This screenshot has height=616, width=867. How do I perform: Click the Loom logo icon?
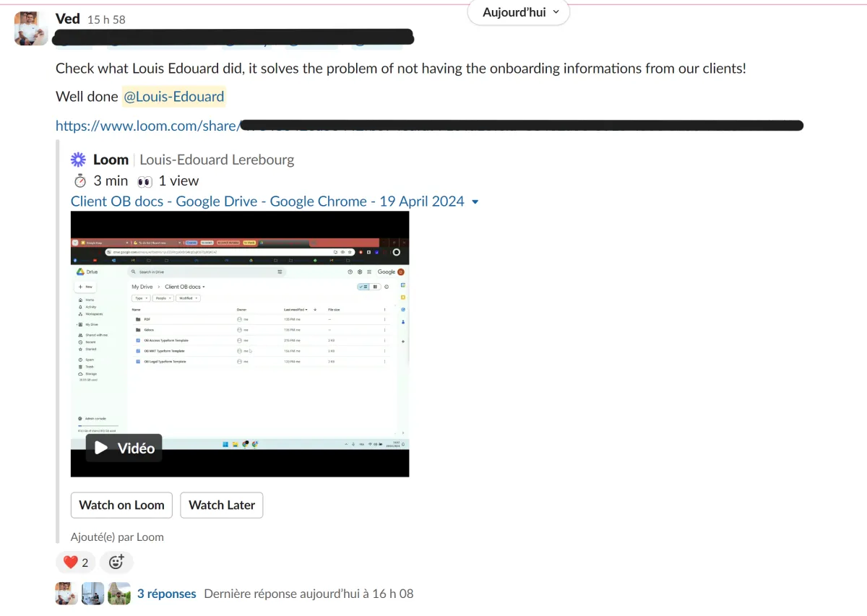pos(78,160)
